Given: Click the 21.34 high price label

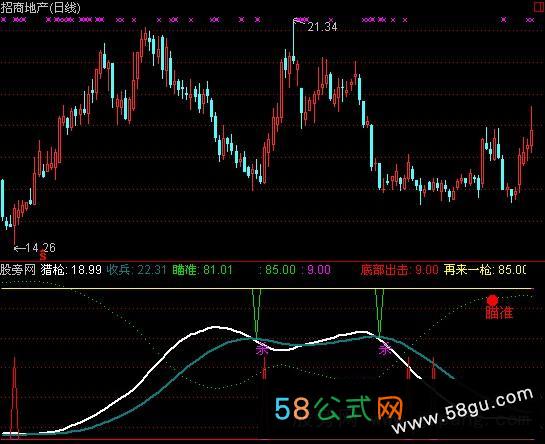Looking at the screenshot, I should pyautogui.click(x=322, y=27).
